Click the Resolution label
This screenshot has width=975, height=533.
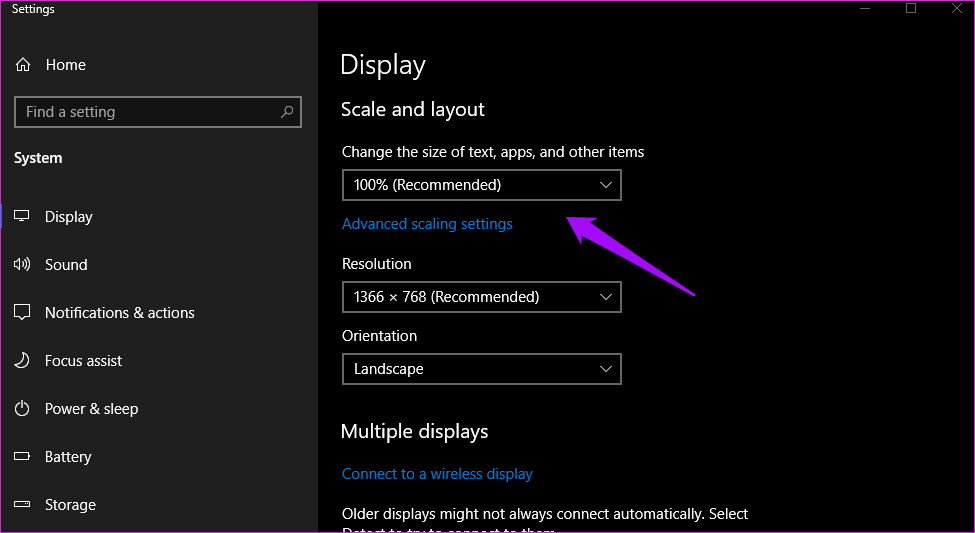377,264
